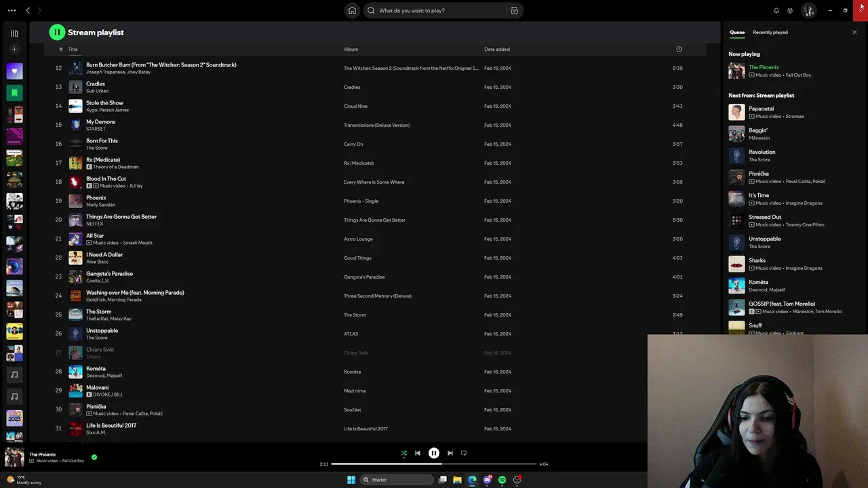Screen dimensions: 868x488
Task: Open 'The Phoenix' title in the player bar
Action: 43,454
